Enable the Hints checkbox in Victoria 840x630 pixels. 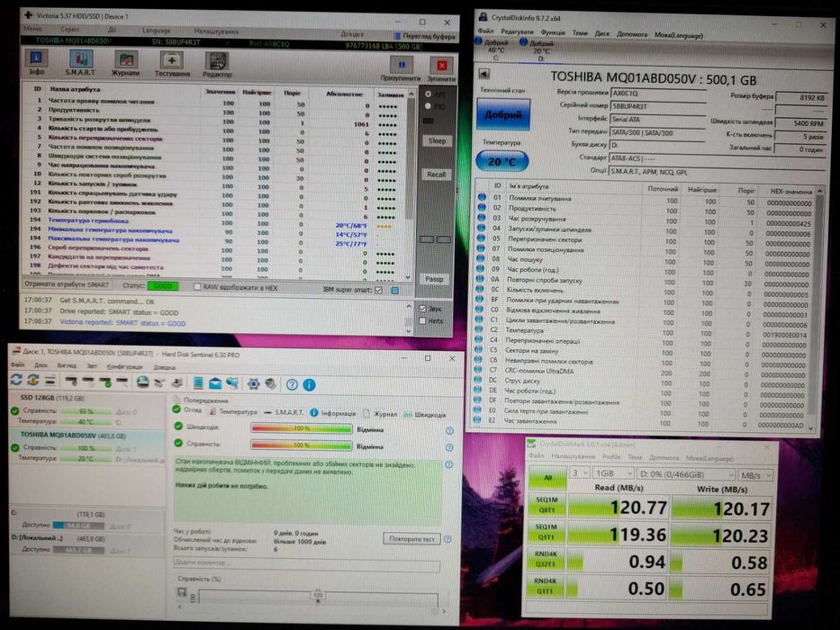(422, 321)
